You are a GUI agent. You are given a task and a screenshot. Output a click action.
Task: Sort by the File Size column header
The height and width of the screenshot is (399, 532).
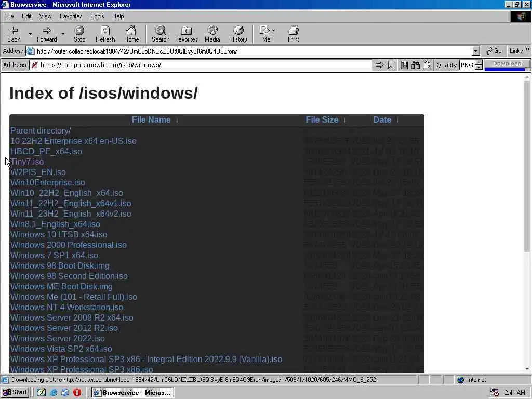coord(322,120)
